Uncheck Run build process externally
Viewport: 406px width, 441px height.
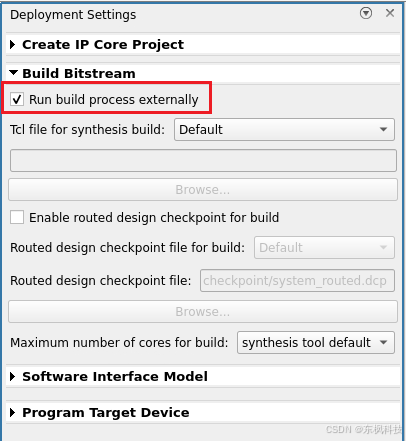(17, 99)
